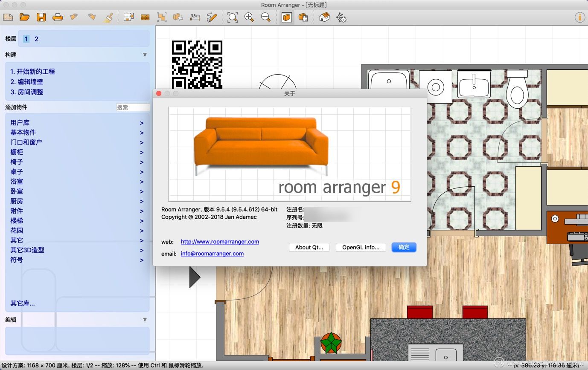588x370 pixels.
Task: Select the toilet in the bathroom plan
Action: (x=517, y=90)
